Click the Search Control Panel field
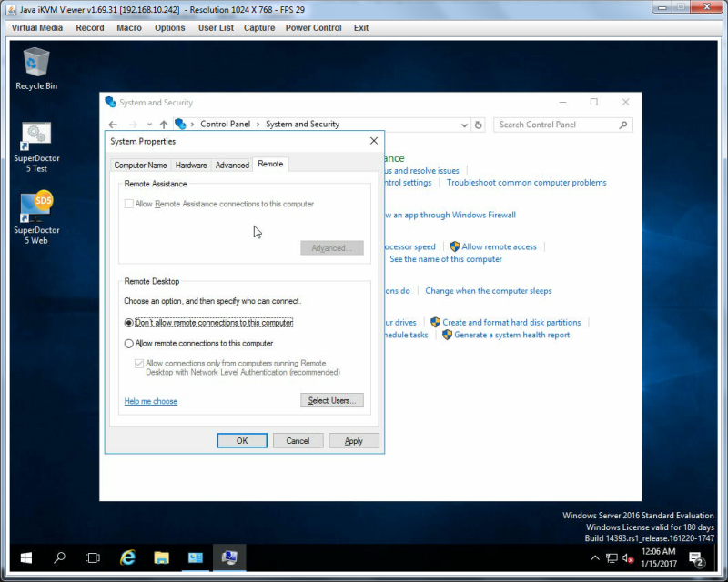The width and height of the screenshot is (728, 582). 557,125
